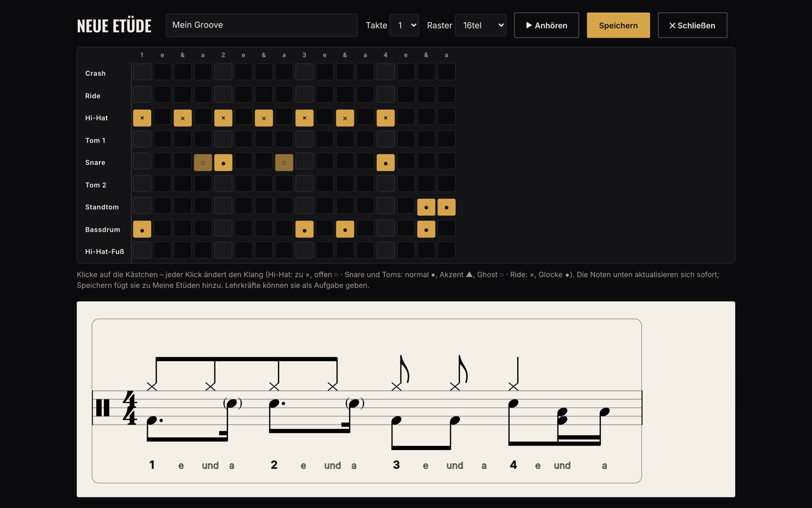Activate Snare cell on beat 3

(x=304, y=162)
